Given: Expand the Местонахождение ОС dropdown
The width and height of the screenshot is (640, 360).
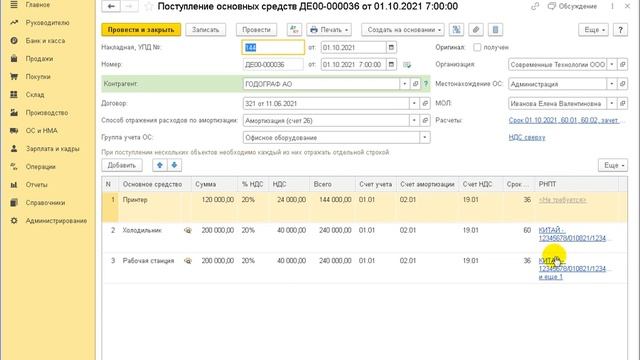Looking at the screenshot, I should (x=612, y=84).
